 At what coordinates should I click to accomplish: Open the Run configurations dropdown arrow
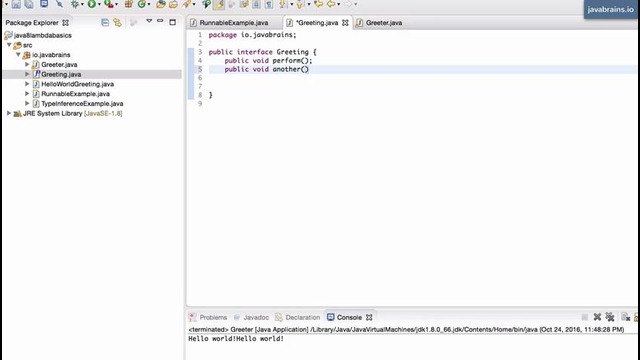point(99,4)
